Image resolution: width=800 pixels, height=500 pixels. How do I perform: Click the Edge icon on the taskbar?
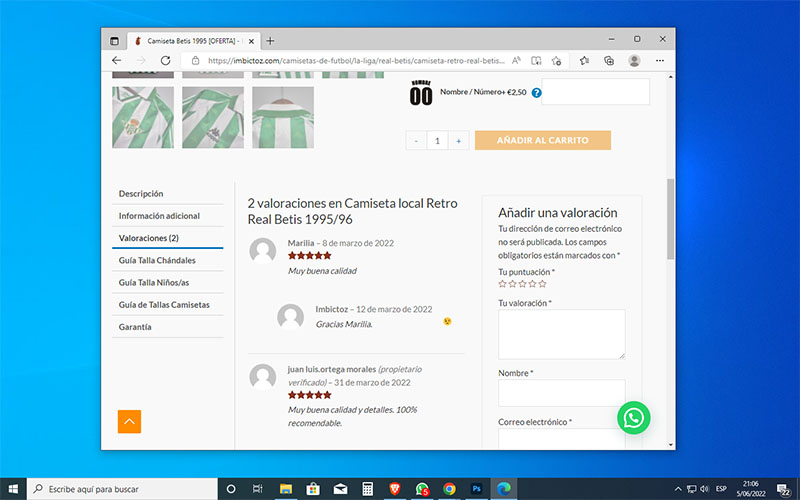click(504, 489)
